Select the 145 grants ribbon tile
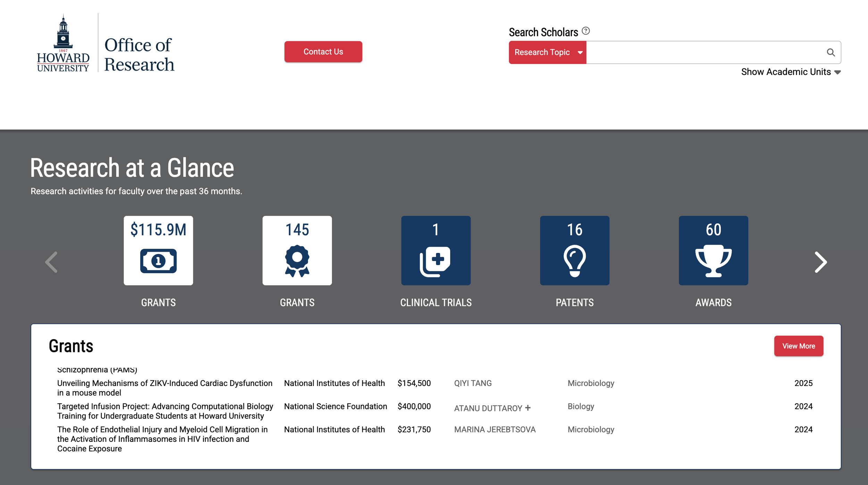Viewport: 868px width, 485px height. [x=297, y=250]
